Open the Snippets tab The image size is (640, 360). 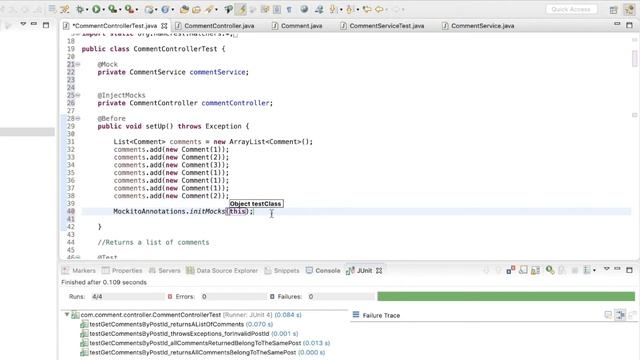pos(282,271)
